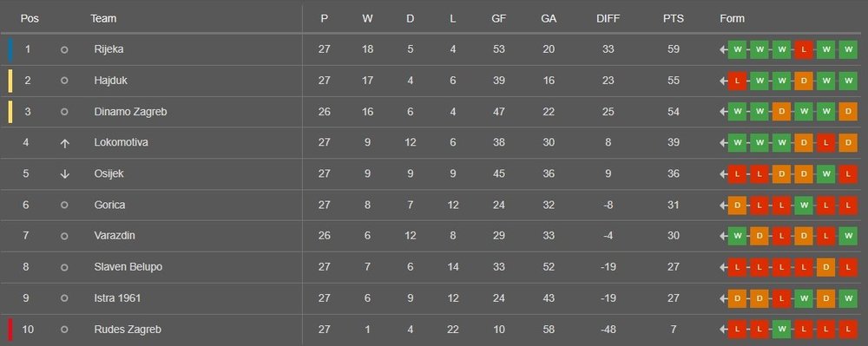Click the up arrow next to Lokomotiva
The image size is (868, 346).
click(x=64, y=143)
